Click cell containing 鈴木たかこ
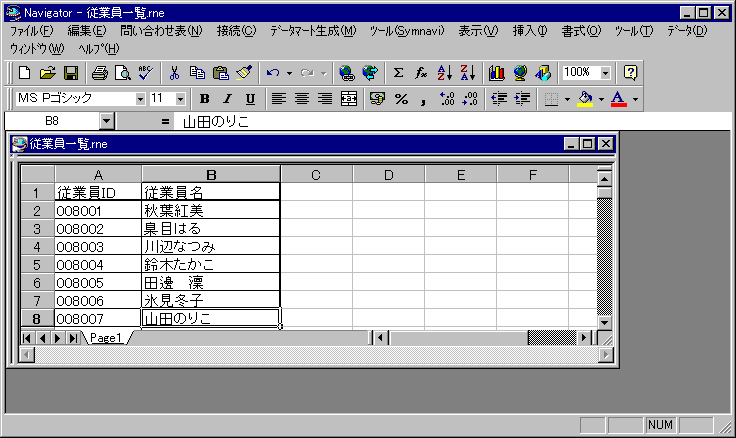Screen dimensions: 736x438 coord(211,265)
